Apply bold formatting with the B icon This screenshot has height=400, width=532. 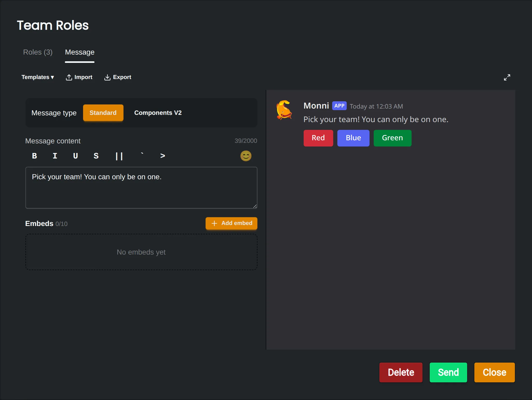click(x=34, y=156)
